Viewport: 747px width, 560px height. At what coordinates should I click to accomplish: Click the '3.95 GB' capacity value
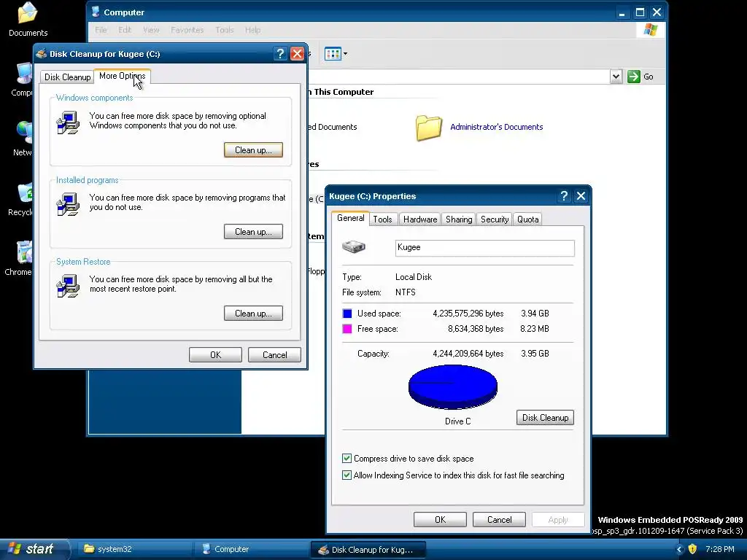(x=535, y=354)
